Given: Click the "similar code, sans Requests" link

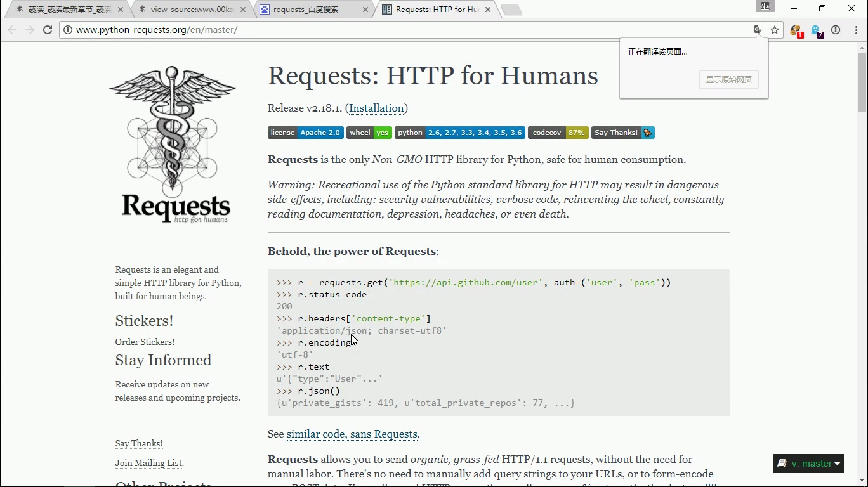Looking at the screenshot, I should [x=352, y=434].
